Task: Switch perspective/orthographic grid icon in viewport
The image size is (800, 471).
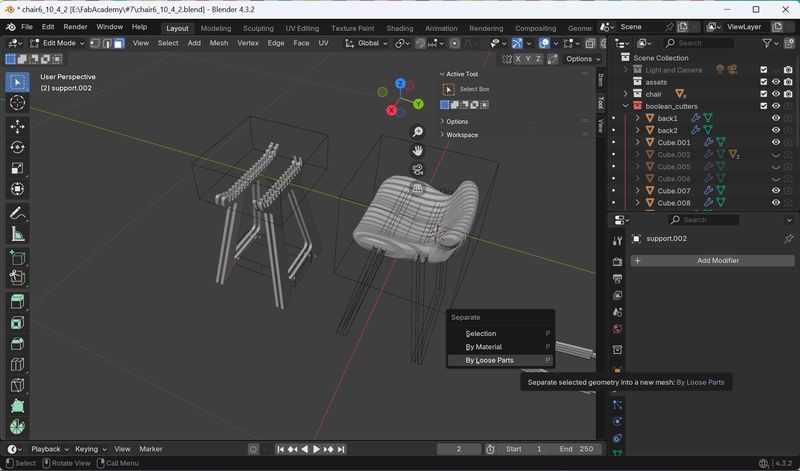Action: point(417,189)
